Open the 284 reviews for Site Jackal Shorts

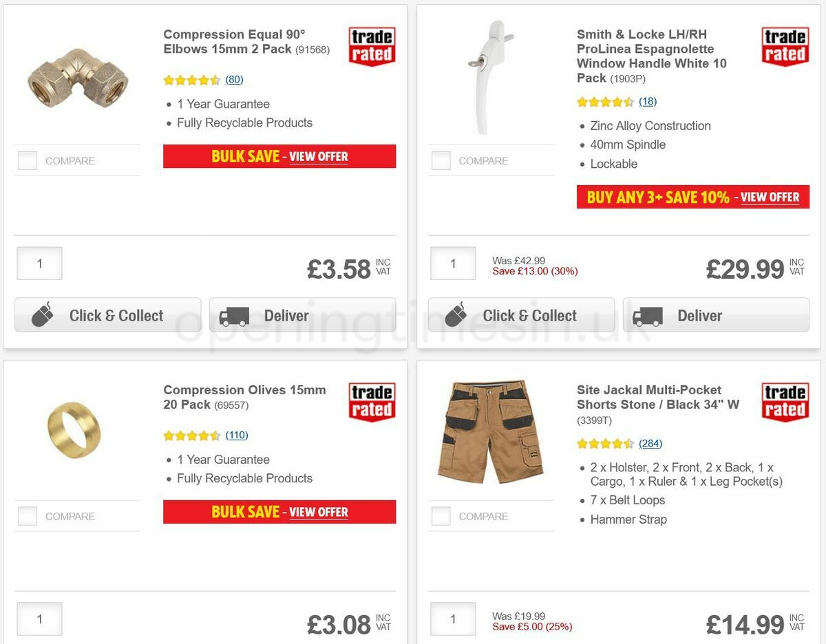[x=650, y=443]
